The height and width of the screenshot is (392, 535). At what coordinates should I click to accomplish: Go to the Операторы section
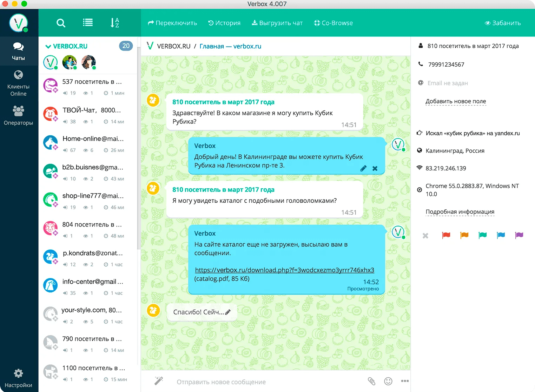pos(19,115)
